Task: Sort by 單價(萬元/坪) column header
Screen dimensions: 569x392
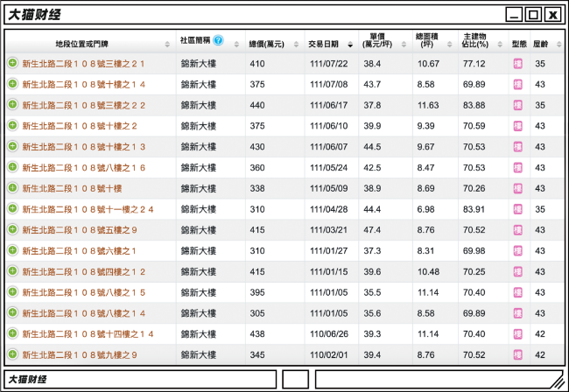Action: coord(385,40)
